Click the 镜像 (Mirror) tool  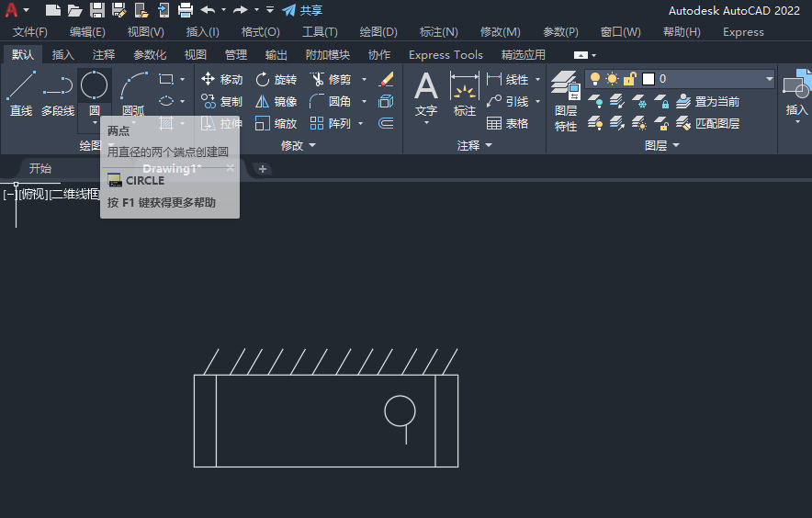coord(276,102)
